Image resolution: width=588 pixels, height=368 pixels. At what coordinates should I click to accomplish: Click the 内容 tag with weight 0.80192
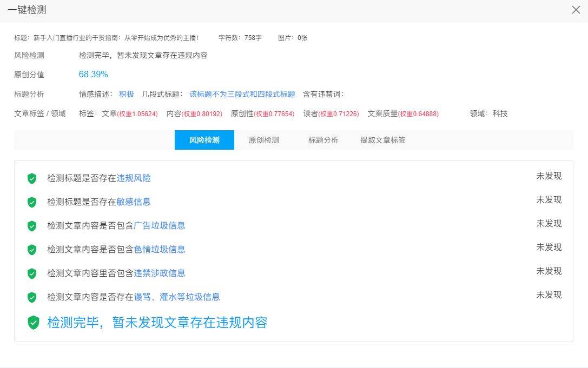[x=194, y=113]
